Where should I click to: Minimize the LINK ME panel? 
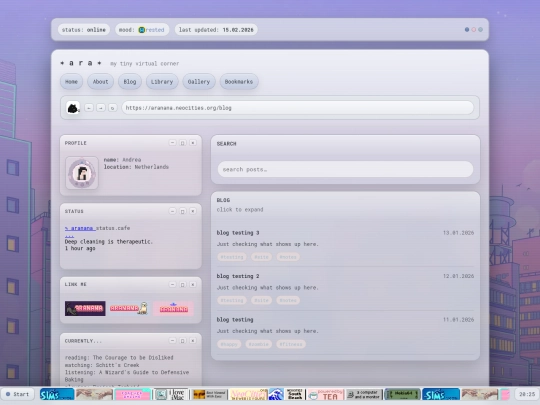[x=173, y=284]
